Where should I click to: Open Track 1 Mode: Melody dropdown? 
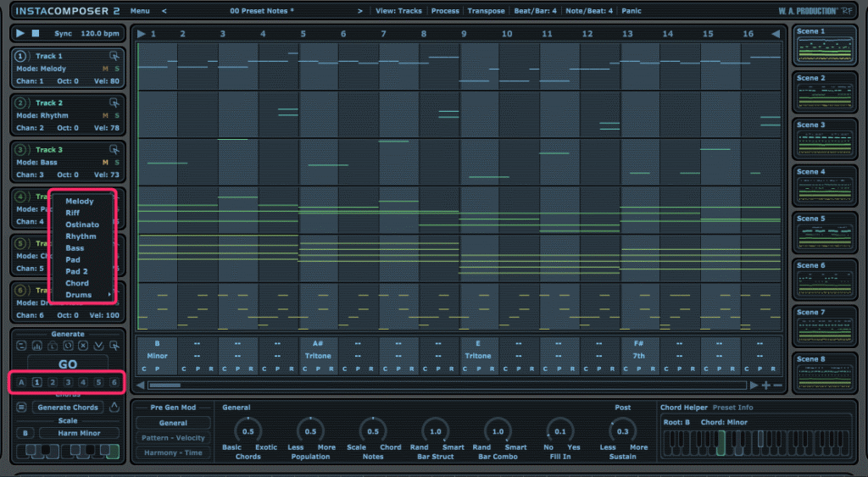[x=41, y=69]
